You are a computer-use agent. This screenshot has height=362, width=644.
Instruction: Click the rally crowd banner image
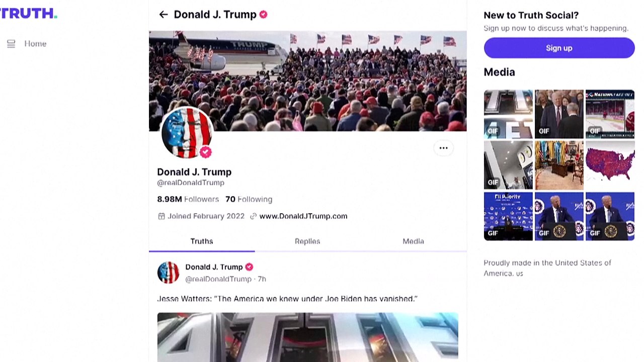[x=307, y=80]
